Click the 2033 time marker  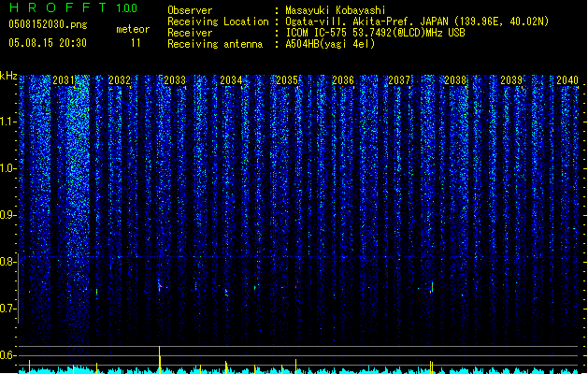(175, 80)
